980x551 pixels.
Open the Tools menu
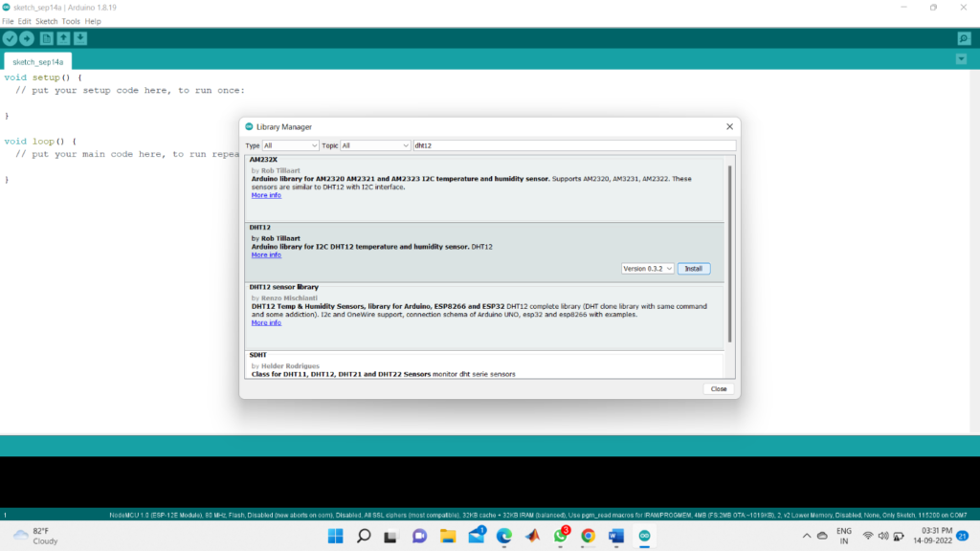tap(71, 21)
